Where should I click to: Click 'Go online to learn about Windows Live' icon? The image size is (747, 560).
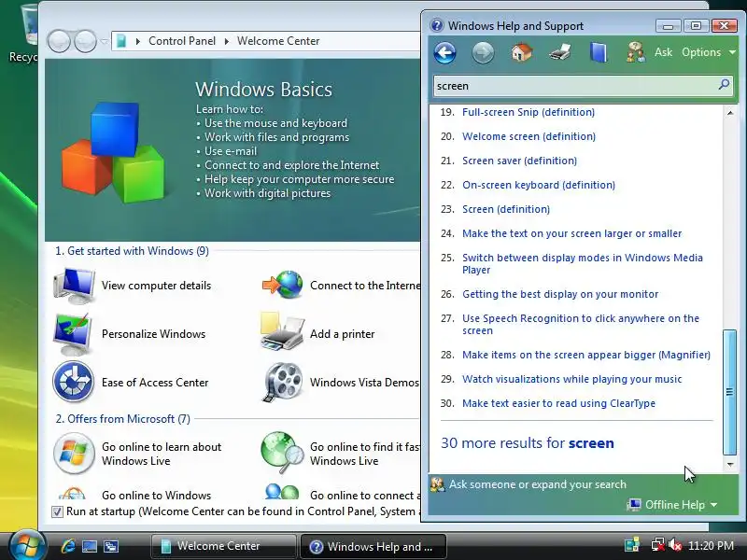74,454
